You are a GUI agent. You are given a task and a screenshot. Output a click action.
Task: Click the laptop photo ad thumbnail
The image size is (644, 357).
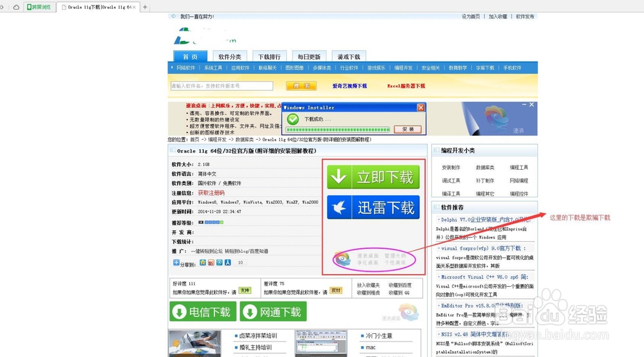point(194,343)
